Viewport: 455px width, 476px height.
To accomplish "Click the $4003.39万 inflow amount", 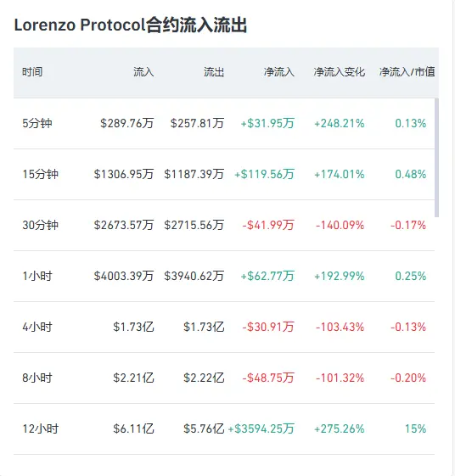I will (x=124, y=276).
